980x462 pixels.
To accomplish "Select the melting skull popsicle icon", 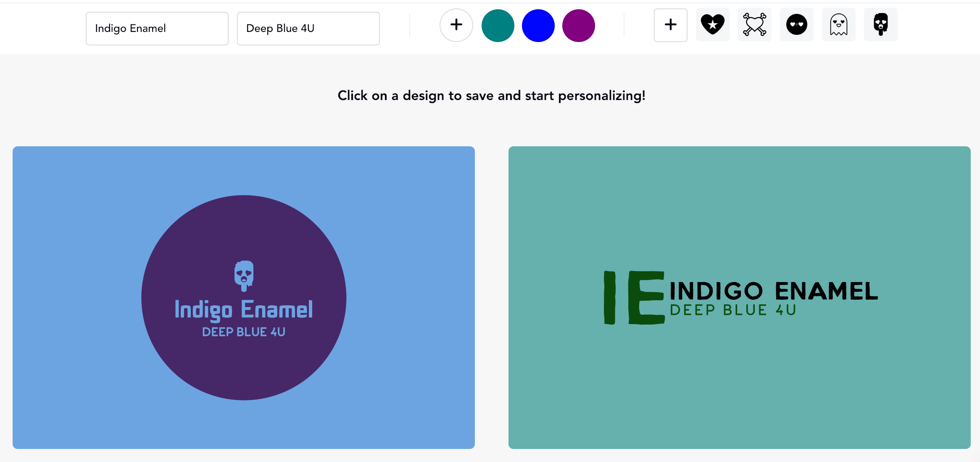I will pos(880,25).
